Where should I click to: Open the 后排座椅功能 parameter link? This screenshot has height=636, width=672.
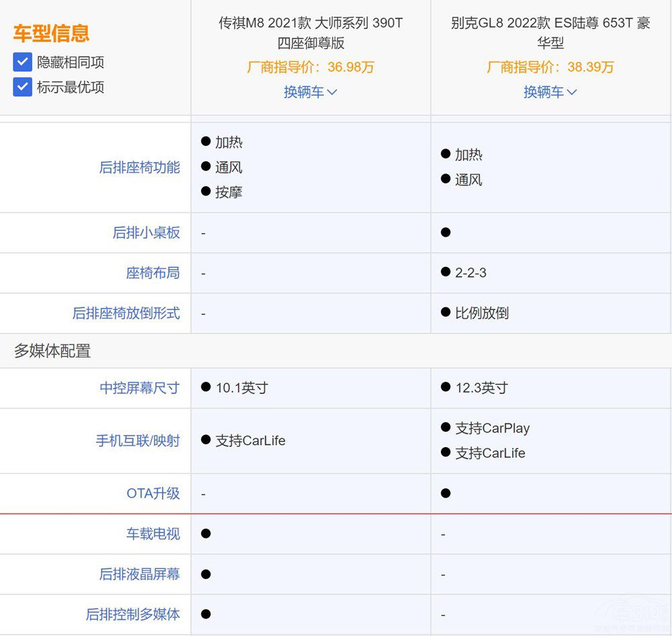pyautogui.click(x=139, y=167)
